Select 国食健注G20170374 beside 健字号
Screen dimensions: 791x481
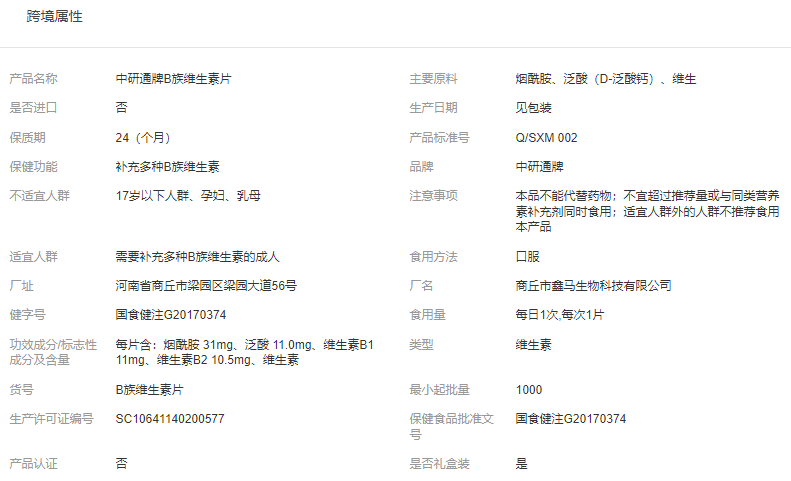[x=171, y=315]
